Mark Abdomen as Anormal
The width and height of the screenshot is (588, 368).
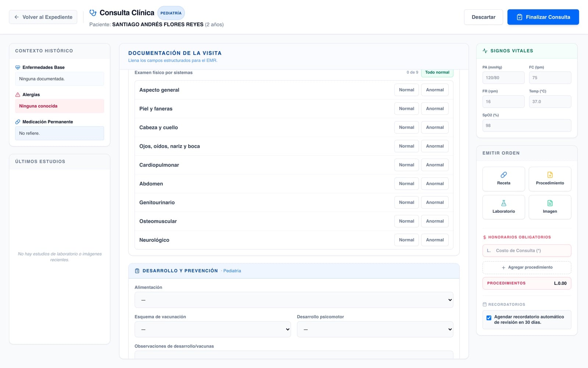(435, 184)
